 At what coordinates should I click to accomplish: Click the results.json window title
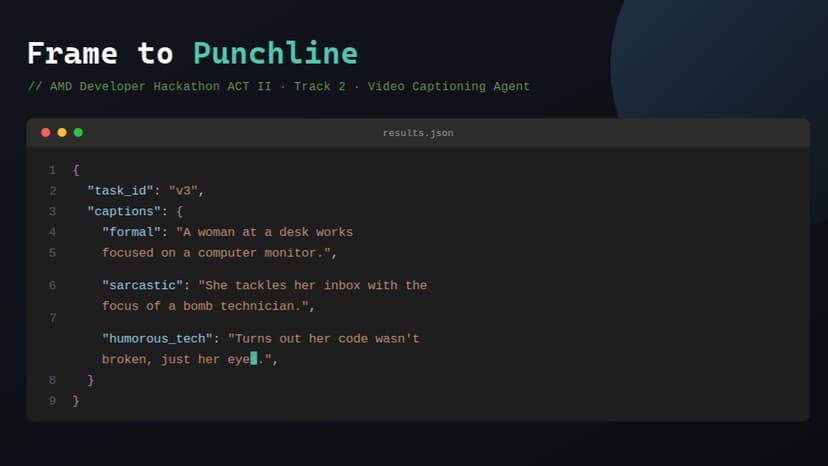[x=418, y=133]
